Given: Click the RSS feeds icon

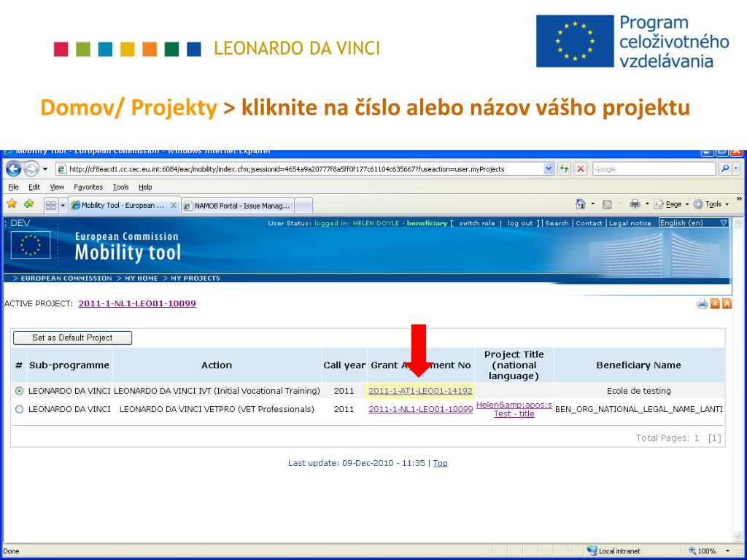Looking at the screenshot, I should [x=607, y=204].
